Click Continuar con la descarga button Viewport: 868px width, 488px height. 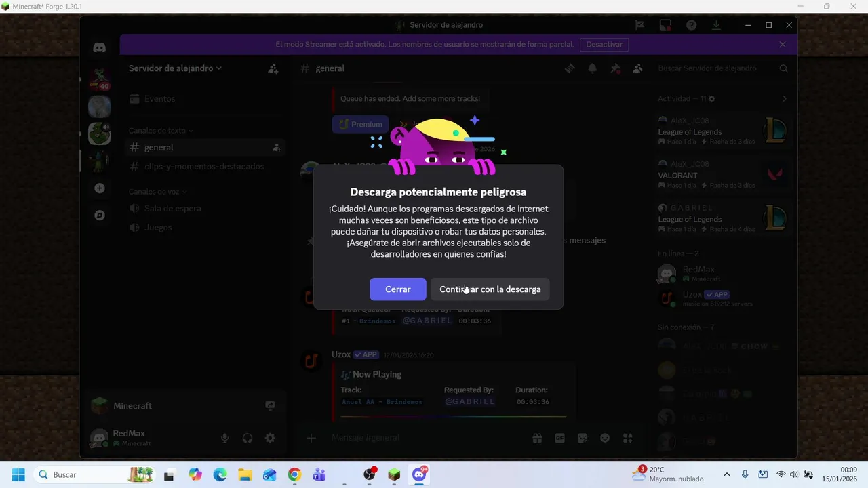coord(490,289)
